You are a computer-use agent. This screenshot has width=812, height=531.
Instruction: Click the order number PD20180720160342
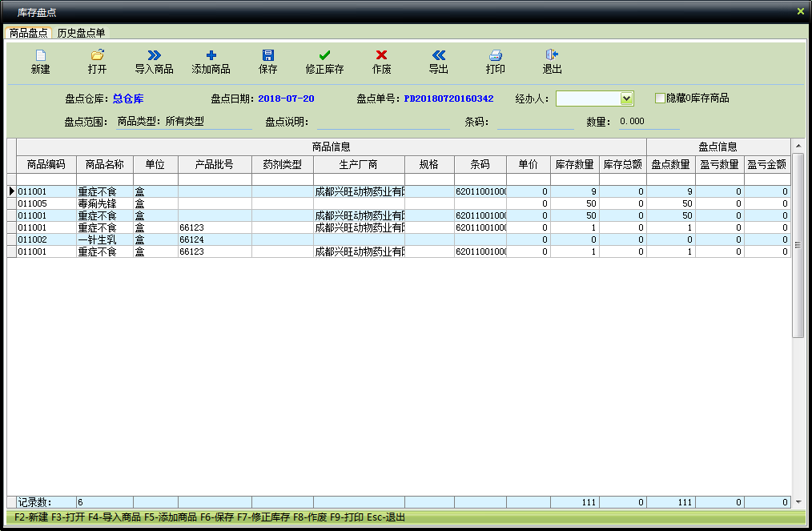pyautogui.click(x=448, y=99)
